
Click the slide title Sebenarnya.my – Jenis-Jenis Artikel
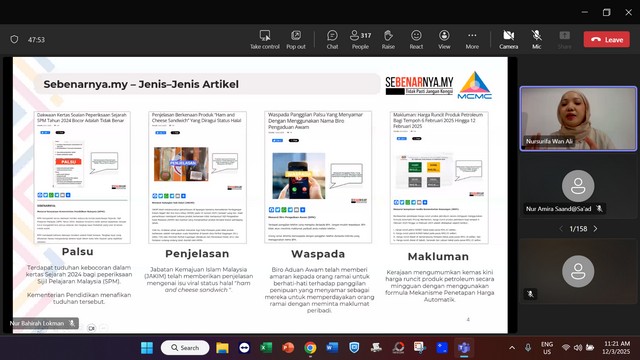141,84
